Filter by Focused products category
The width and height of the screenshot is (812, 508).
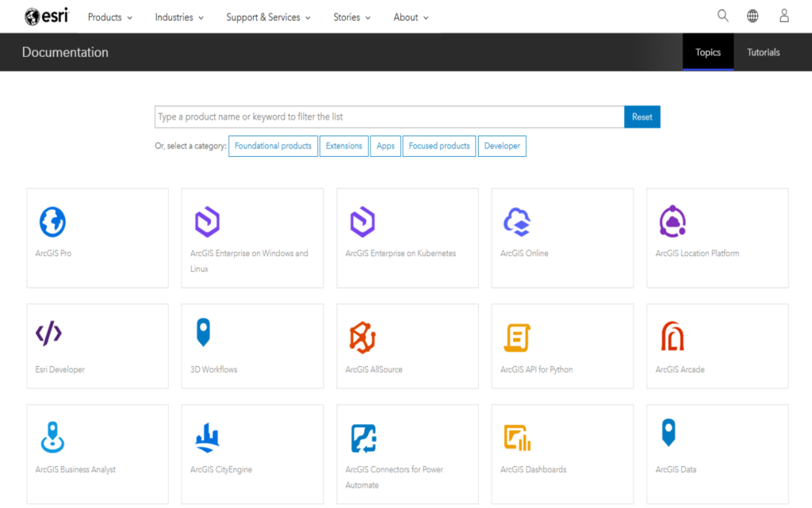click(439, 146)
